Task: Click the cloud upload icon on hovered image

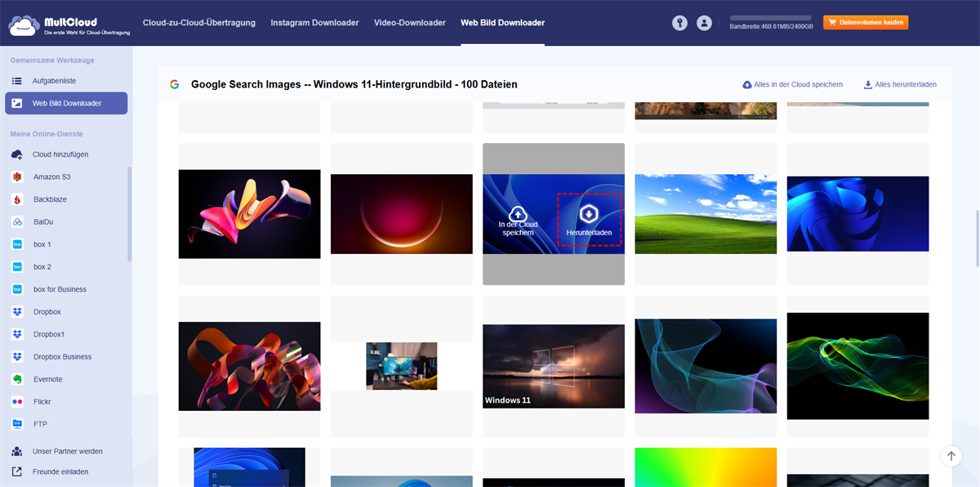Action: coord(518,214)
